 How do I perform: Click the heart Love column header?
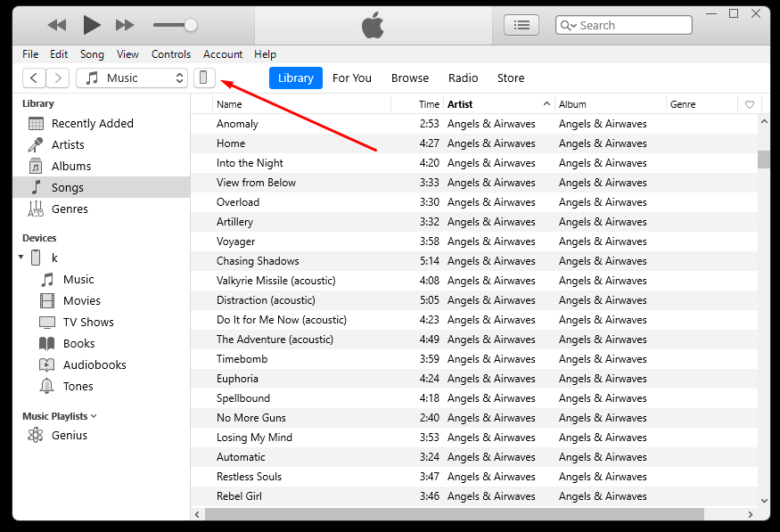click(749, 104)
